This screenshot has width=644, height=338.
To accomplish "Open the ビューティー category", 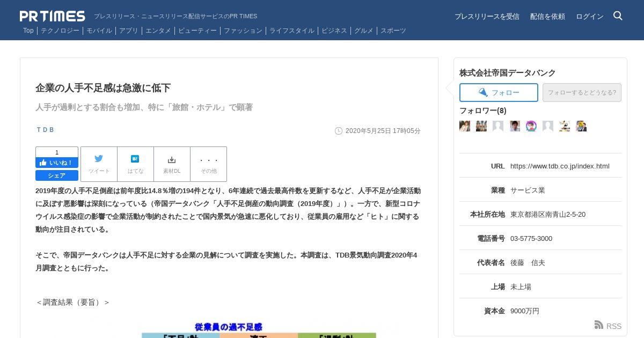I will 197,31.
